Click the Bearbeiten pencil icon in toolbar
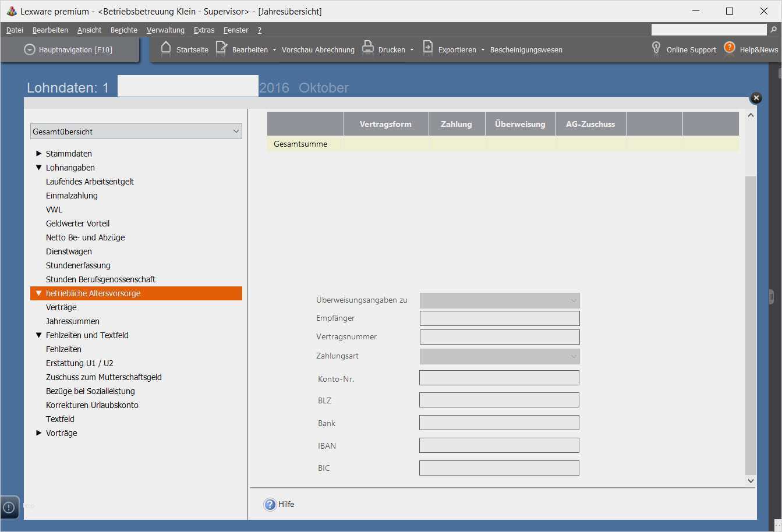The image size is (782, 532). (221, 49)
